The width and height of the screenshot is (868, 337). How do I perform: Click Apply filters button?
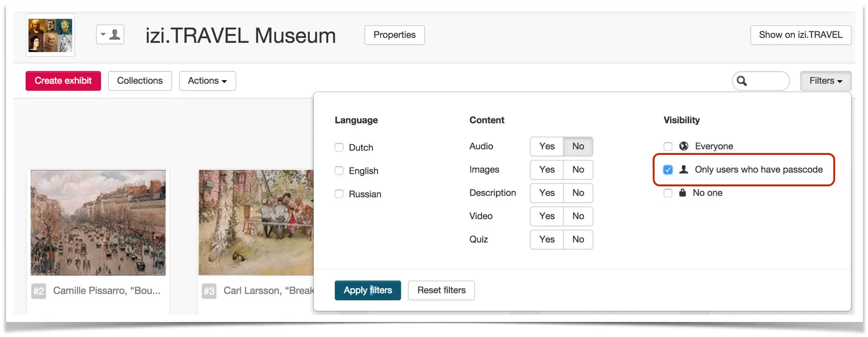pyautogui.click(x=368, y=290)
